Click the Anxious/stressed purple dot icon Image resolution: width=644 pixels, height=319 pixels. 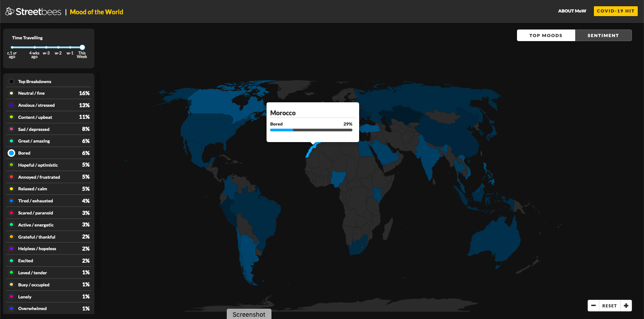(11, 105)
